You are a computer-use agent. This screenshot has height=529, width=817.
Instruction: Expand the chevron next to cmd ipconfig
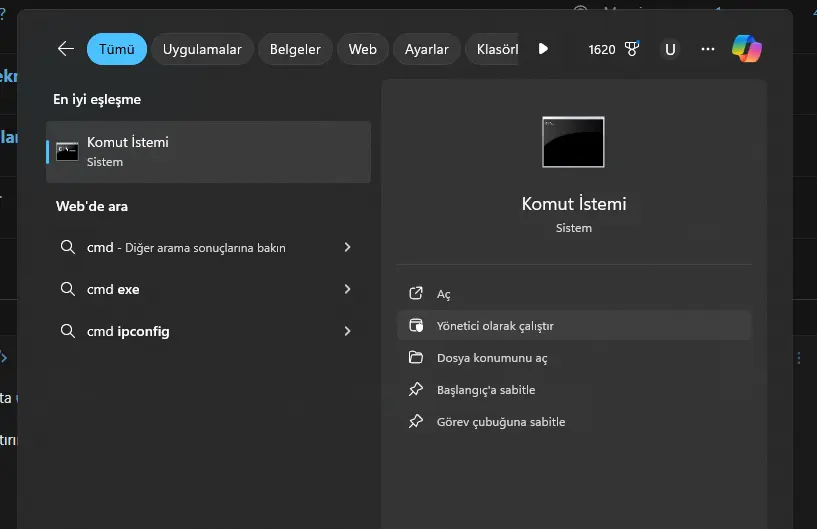[x=348, y=331]
